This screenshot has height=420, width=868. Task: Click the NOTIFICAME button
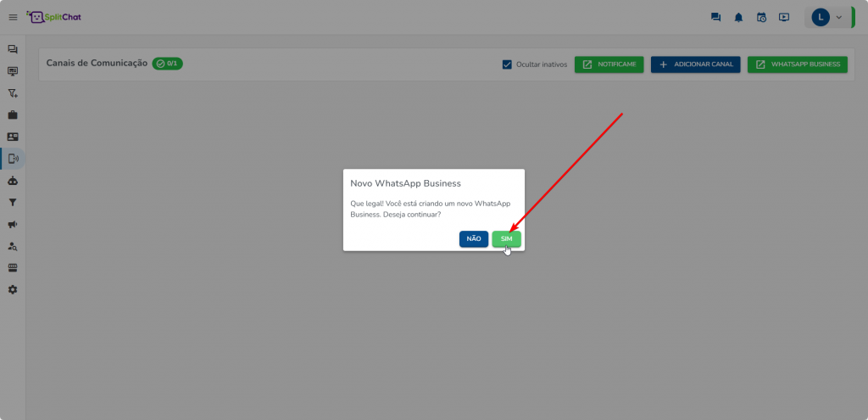609,64
